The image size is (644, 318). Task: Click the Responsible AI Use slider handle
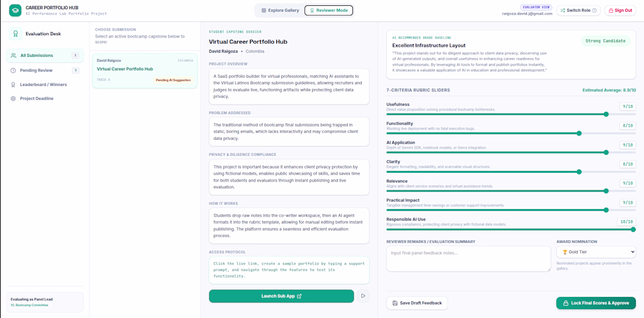click(x=633, y=229)
